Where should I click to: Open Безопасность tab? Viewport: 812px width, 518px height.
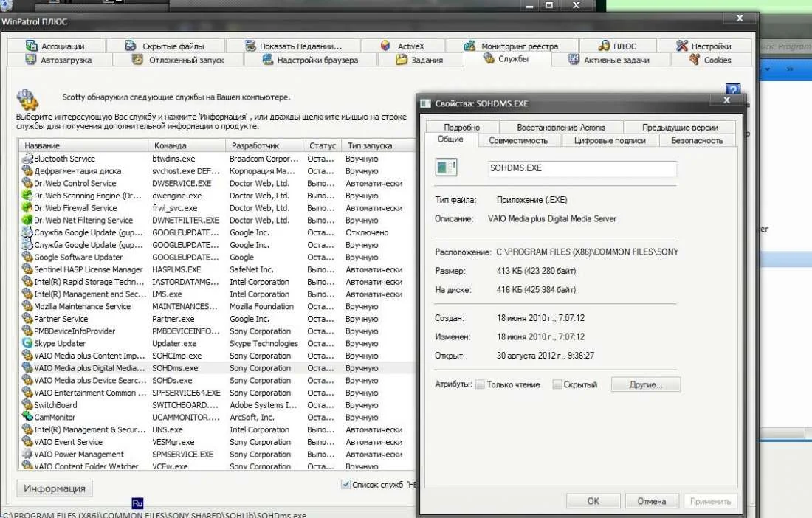point(697,140)
